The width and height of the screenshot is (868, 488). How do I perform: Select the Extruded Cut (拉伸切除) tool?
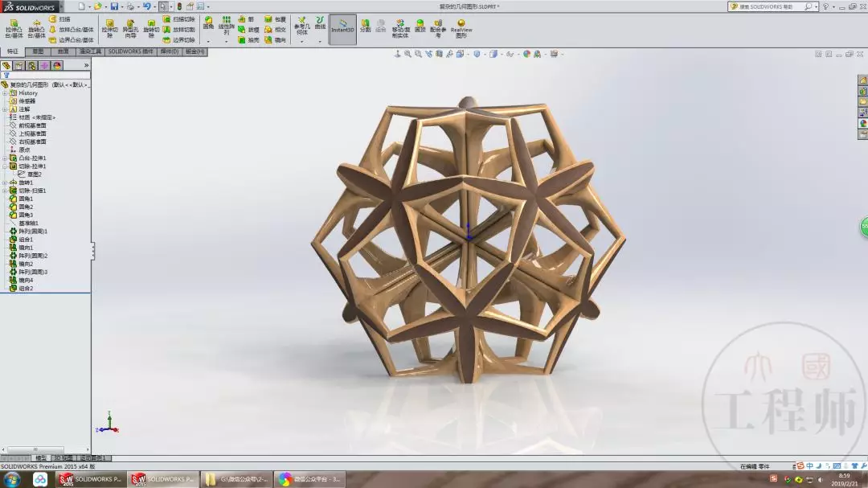click(x=109, y=29)
